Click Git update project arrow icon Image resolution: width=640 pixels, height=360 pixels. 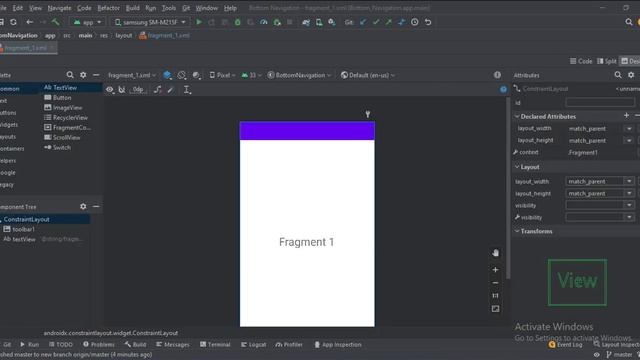(363, 22)
